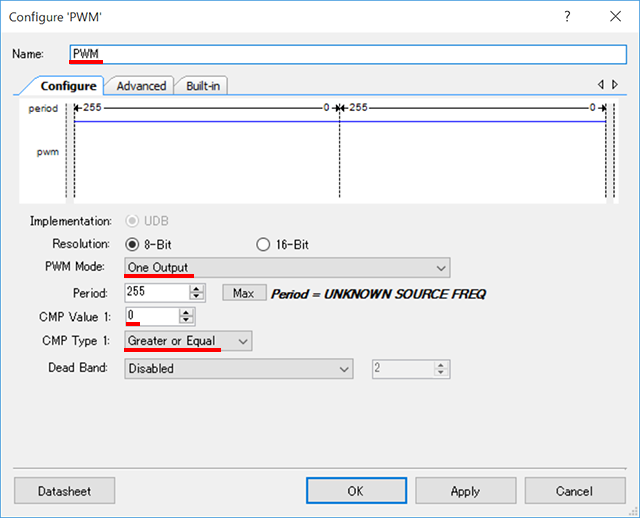Click the Name input field
The width and height of the screenshot is (640, 518).
[348, 54]
